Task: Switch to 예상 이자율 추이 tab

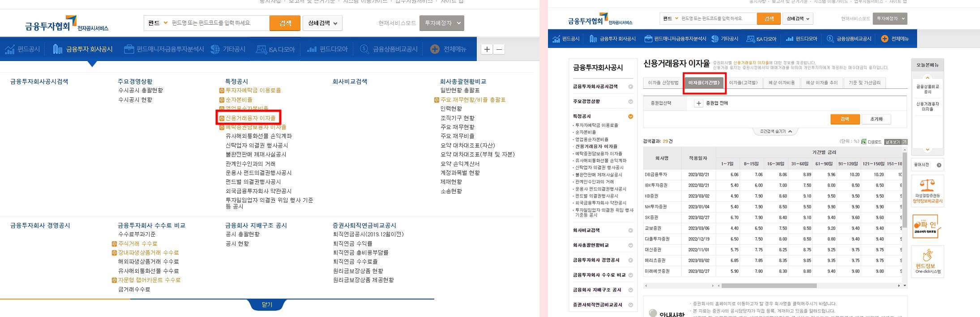Action: pyautogui.click(x=822, y=83)
